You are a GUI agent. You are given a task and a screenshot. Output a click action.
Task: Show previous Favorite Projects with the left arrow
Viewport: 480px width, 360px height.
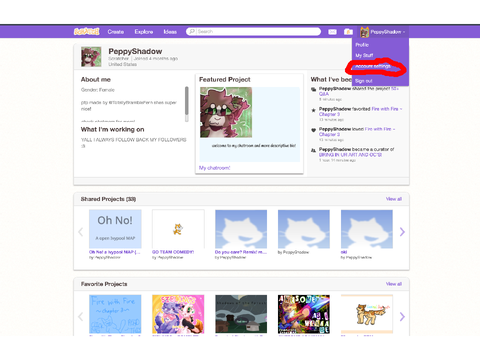point(81,317)
